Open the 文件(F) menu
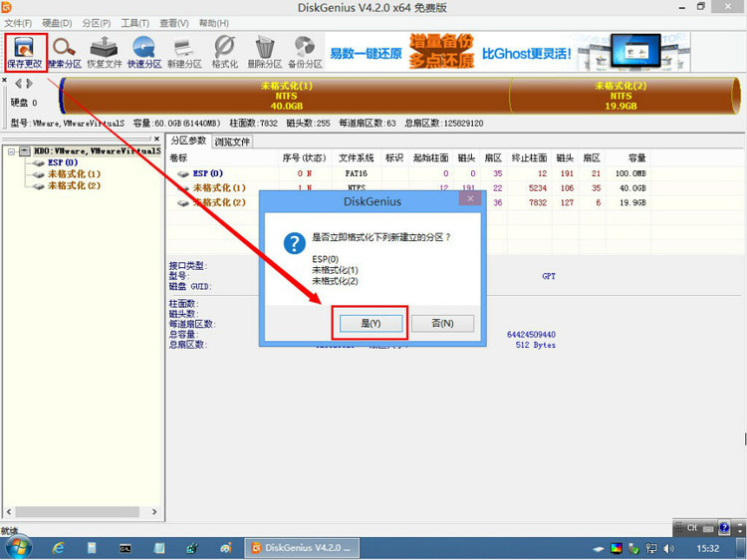This screenshot has height=560, width=747. [x=18, y=22]
